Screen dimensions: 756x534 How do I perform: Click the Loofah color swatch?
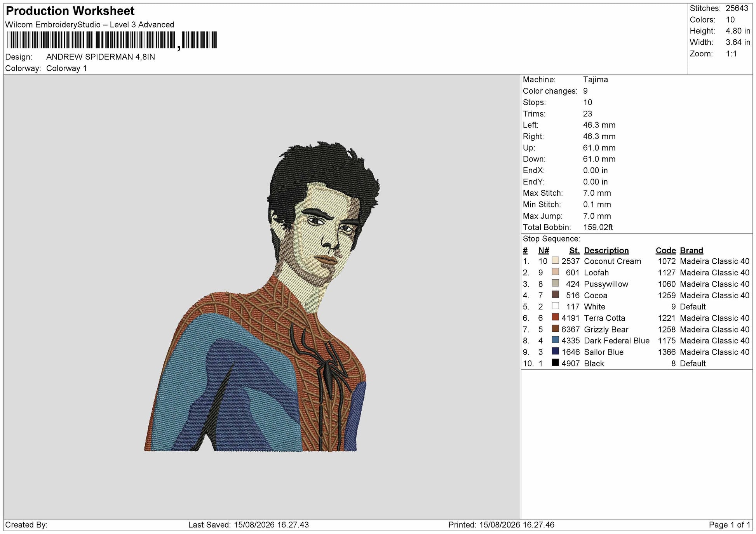(x=555, y=272)
